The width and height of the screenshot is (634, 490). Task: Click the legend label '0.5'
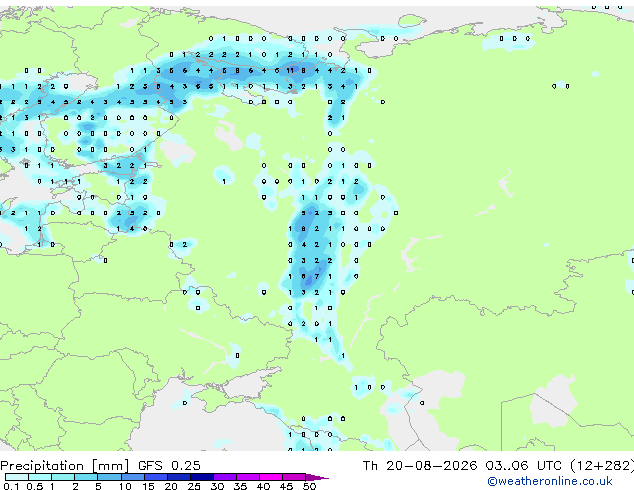34,486
